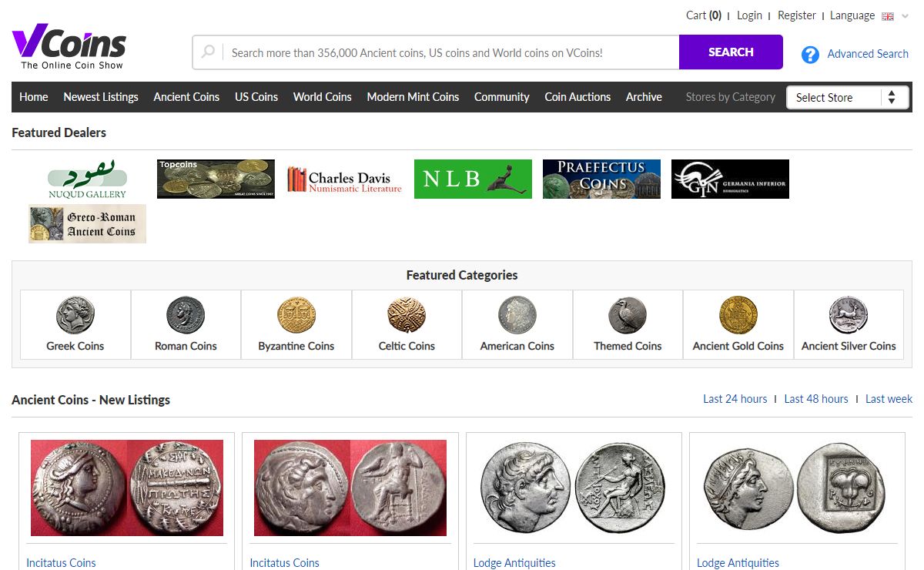Open the American Coins category coin image

[517, 315]
